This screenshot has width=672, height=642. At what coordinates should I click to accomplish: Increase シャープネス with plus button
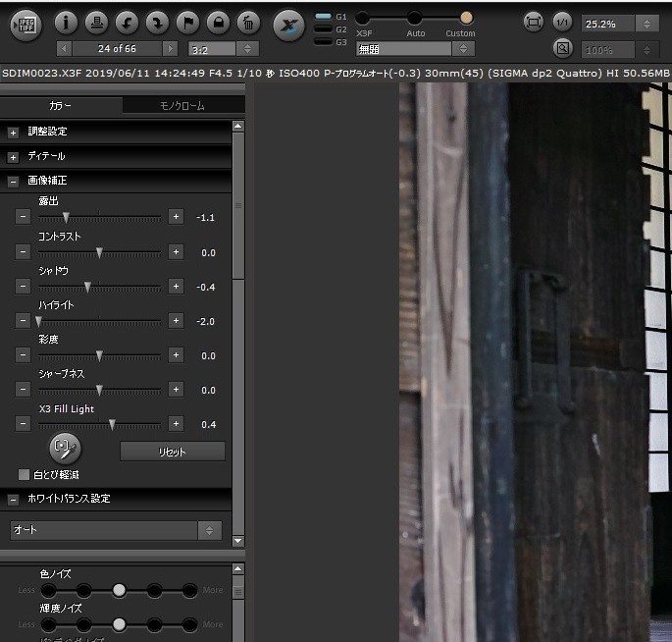pyautogui.click(x=176, y=389)
